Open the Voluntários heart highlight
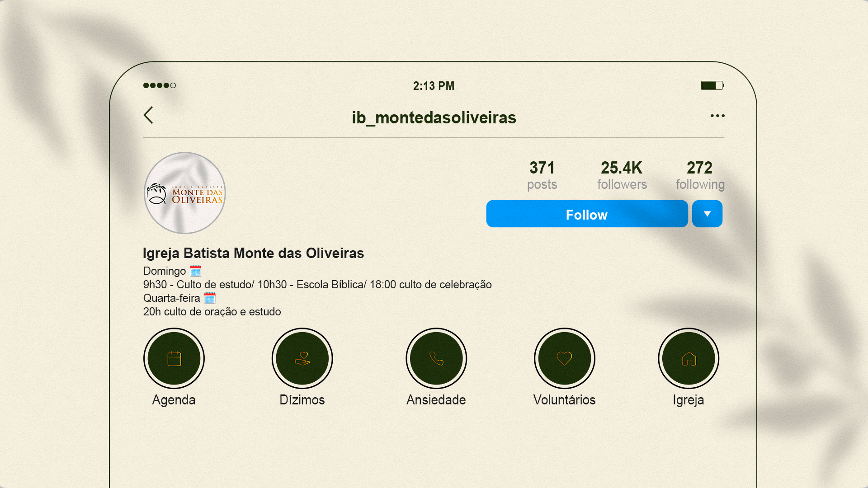 point(564,358)
